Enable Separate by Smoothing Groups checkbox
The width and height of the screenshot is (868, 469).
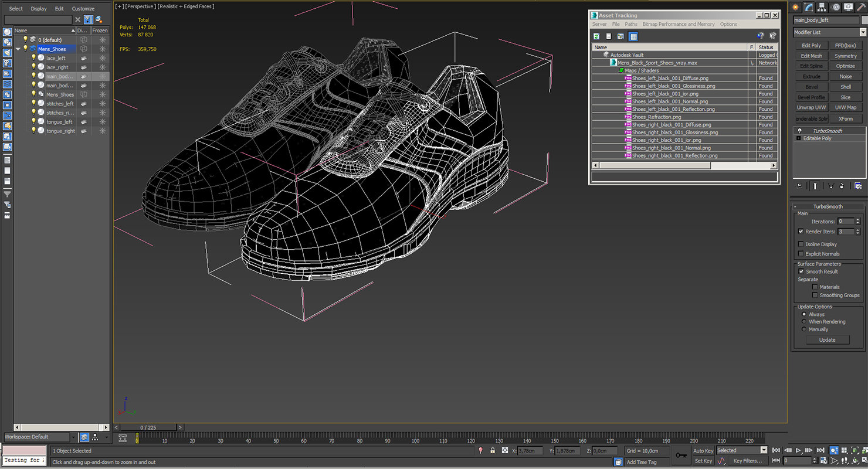click(x=815, y=295)
